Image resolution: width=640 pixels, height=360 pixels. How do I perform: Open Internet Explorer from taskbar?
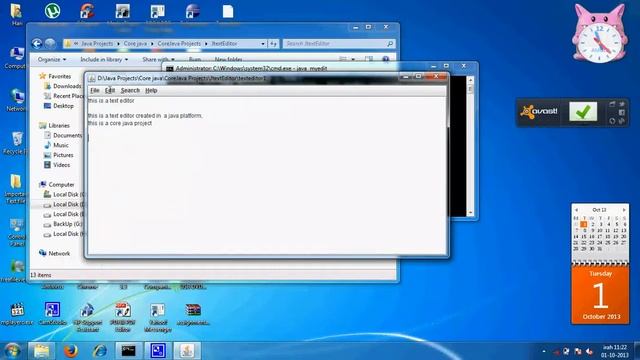point(99,351)
